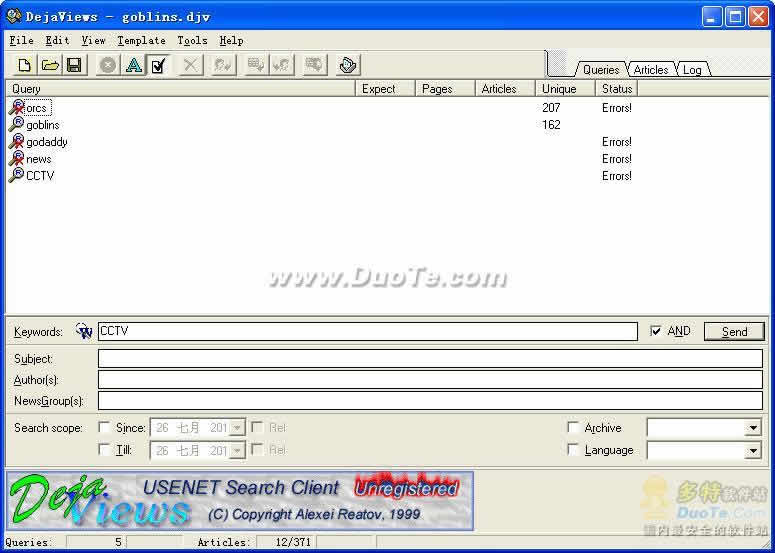This screenshot has width=775, height=553.
Task: Click the New file toolbar icon
Action: coord(25,65)
